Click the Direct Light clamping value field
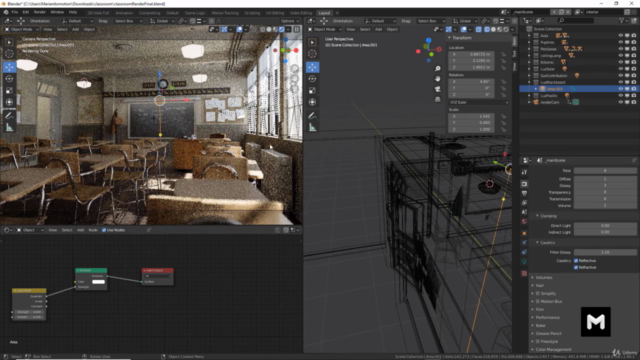 tap(605, 226)
